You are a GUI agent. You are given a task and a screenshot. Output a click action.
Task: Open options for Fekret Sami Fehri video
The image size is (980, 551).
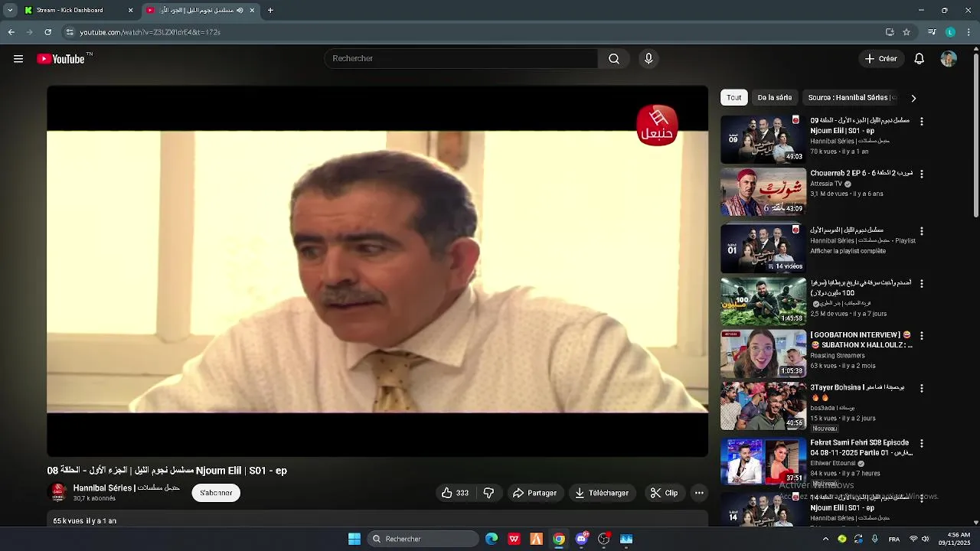[922, 443]
